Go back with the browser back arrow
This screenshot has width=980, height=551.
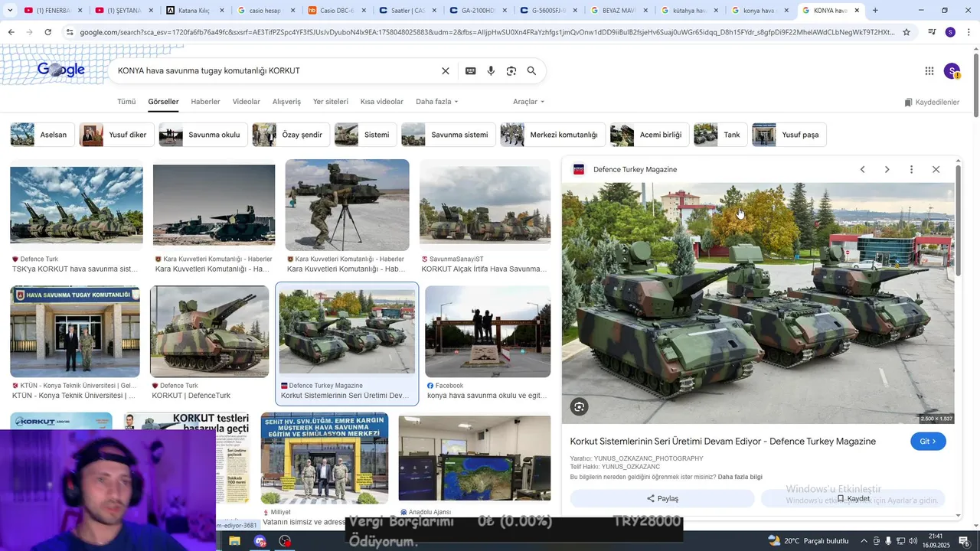point(11,32)
